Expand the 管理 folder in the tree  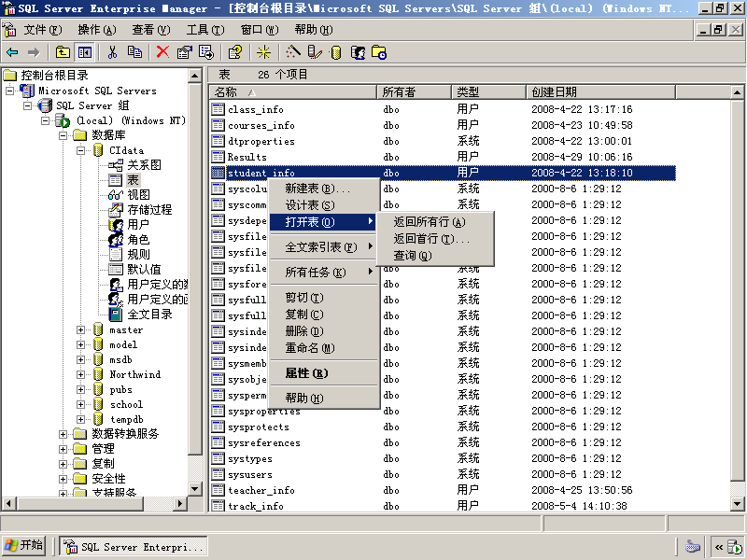point(63,449)
